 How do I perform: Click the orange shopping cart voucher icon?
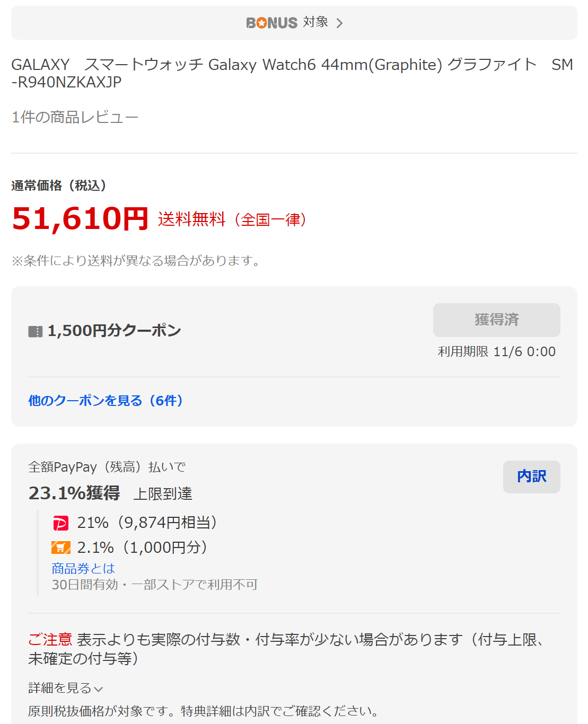60,548
